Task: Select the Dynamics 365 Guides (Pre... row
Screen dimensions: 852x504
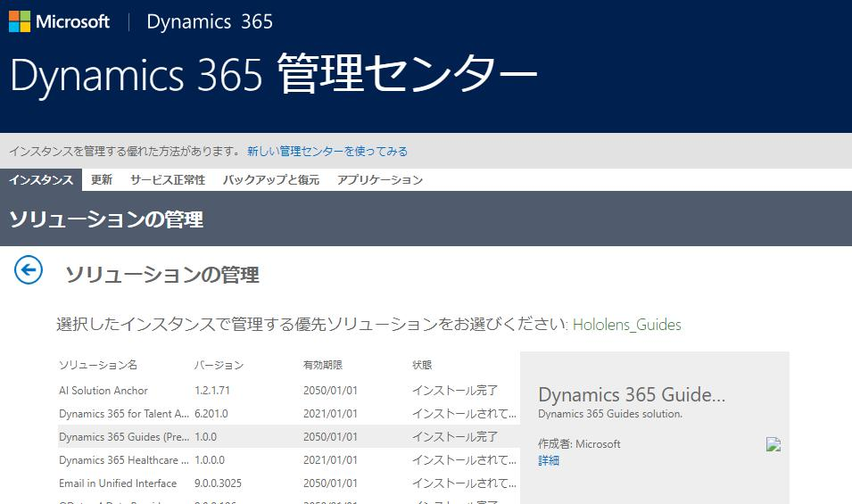Action: pos(288,437)
